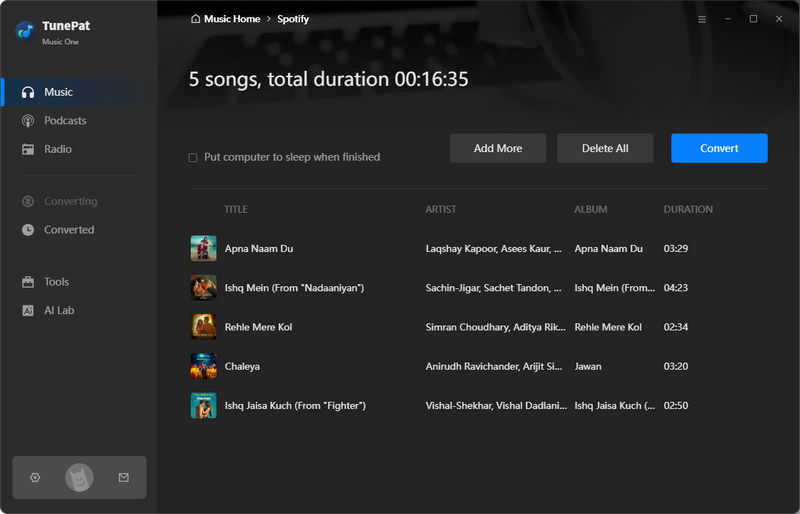Screen dimensions: 800x514
Task: Open the Converted list
Action: click(x=68, y=230)
